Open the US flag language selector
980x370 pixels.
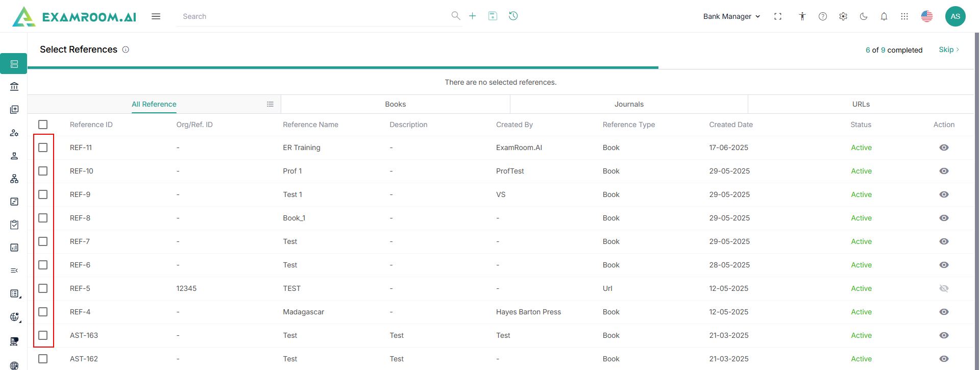coord(927,16)
